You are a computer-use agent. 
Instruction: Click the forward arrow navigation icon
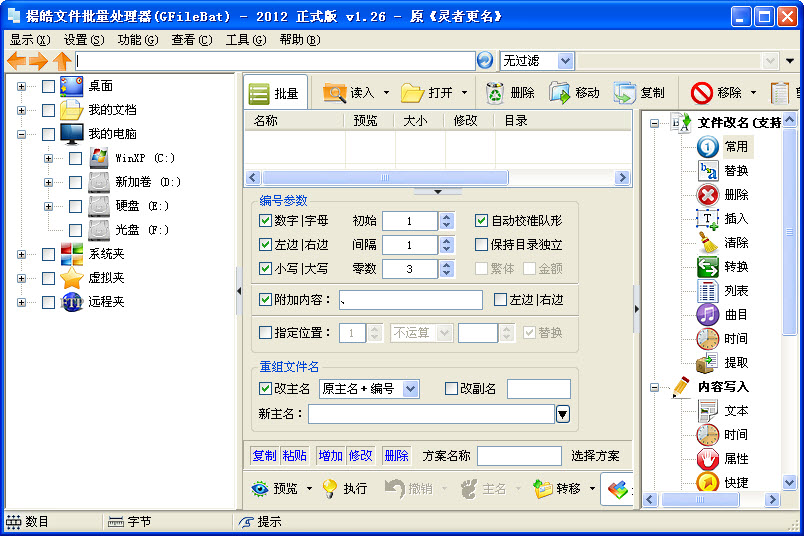pos(38,61)
